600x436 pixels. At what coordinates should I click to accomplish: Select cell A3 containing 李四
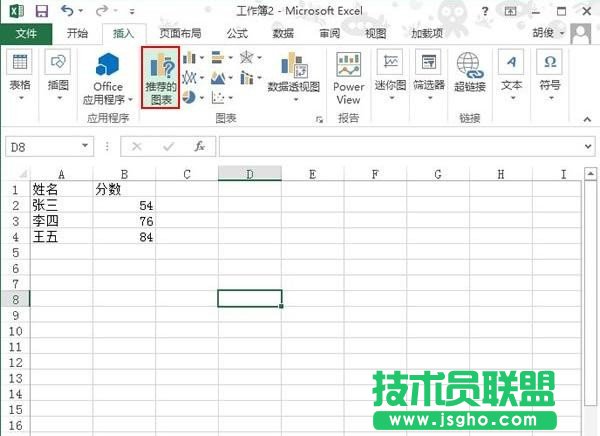(62, 221)
